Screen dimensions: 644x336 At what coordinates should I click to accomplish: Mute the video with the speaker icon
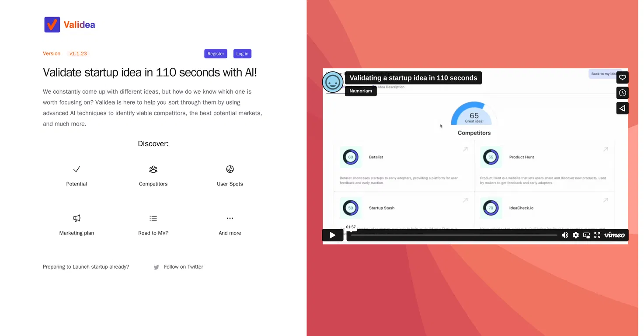[x=565, y=235]
